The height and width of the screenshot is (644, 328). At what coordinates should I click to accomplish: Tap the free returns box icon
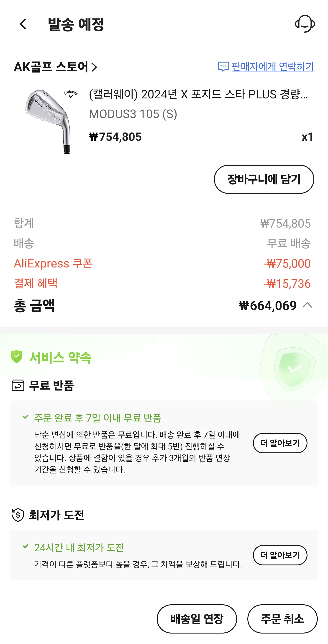click(x=18, y=385)
